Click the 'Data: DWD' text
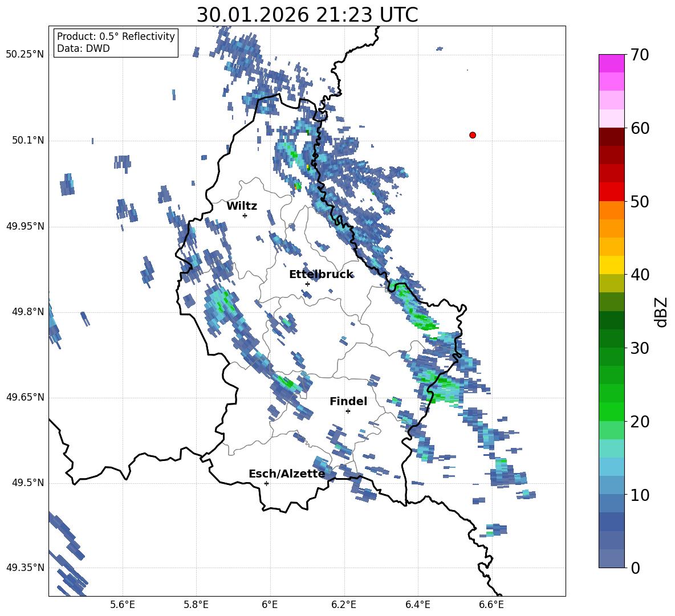This screenshot has height=616, width=675. tap(83, 48)
